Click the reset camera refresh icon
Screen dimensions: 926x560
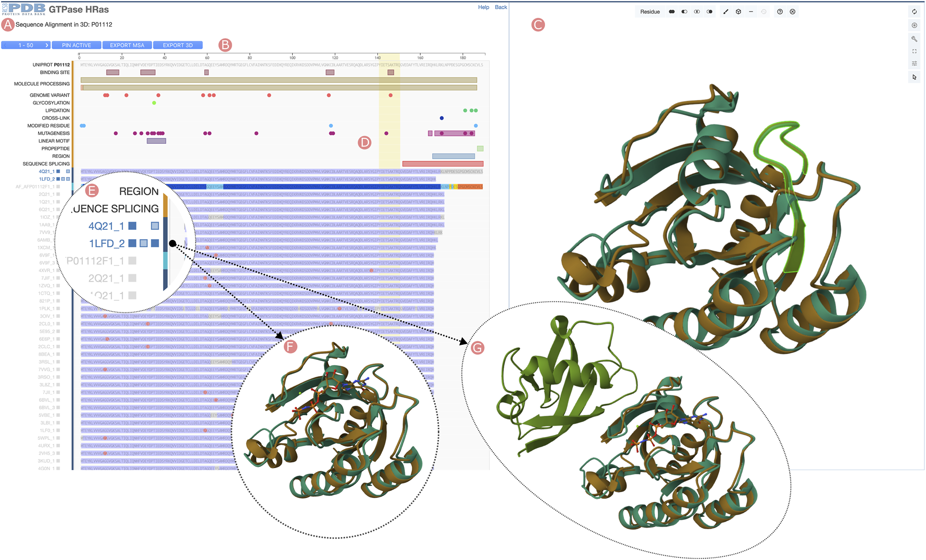coord(914,11)
